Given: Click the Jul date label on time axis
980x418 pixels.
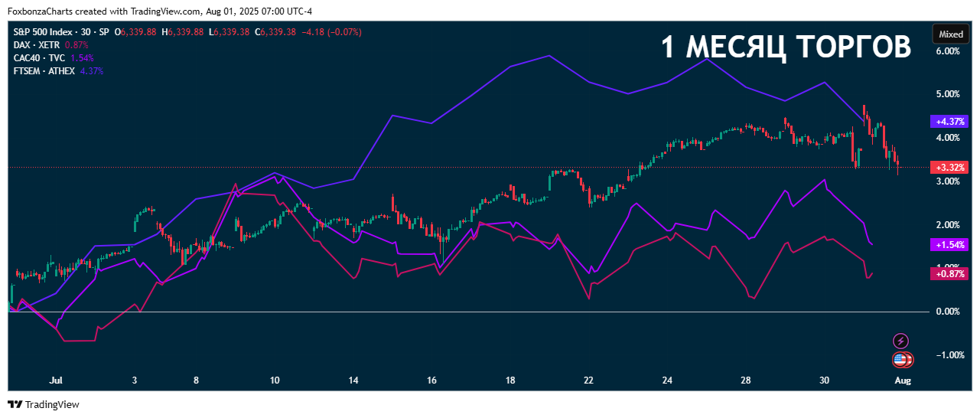Looking at the screenshot, I should (54, 380).
